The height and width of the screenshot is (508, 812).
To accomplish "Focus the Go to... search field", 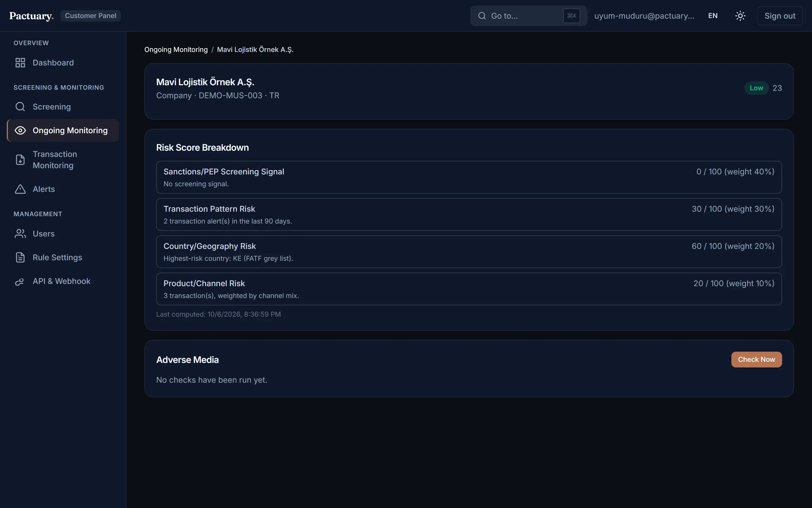I will click(x=528, y=16).
